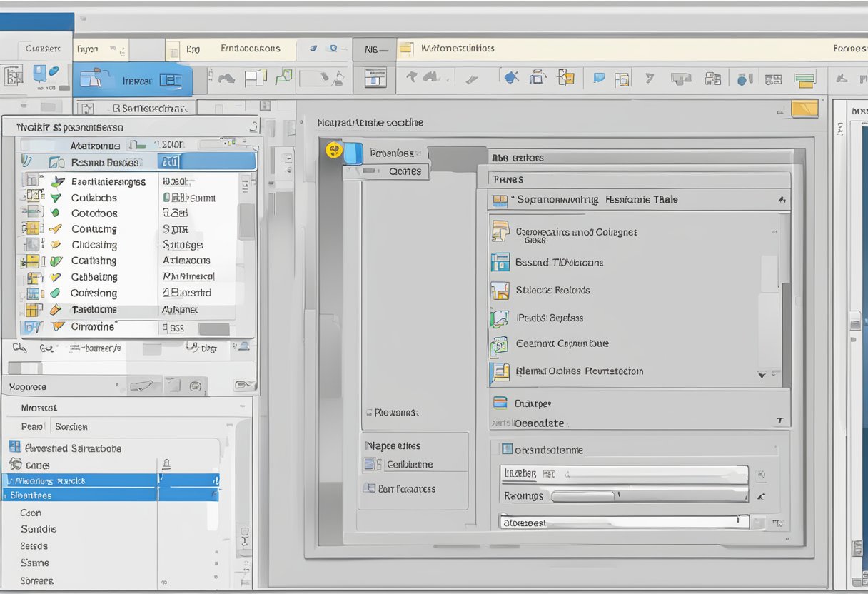The image size is (868, 594).
Task: Open the dropdown arrow on the Ocsalate row
Action: click(x=779, y=421)
